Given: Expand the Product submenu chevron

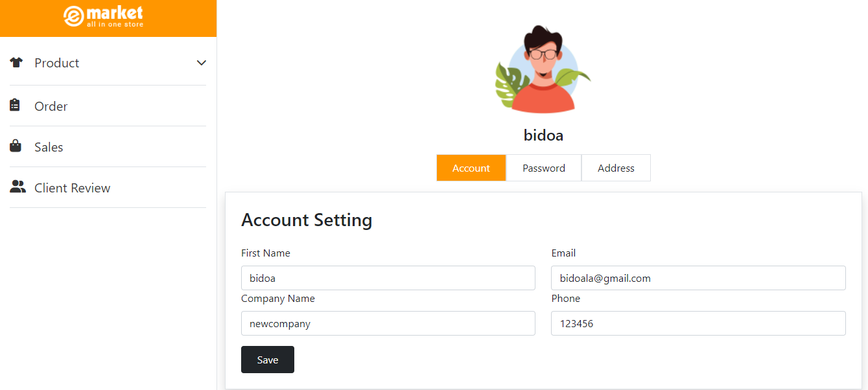Looking at the screenshot, I should coord(202,63).
